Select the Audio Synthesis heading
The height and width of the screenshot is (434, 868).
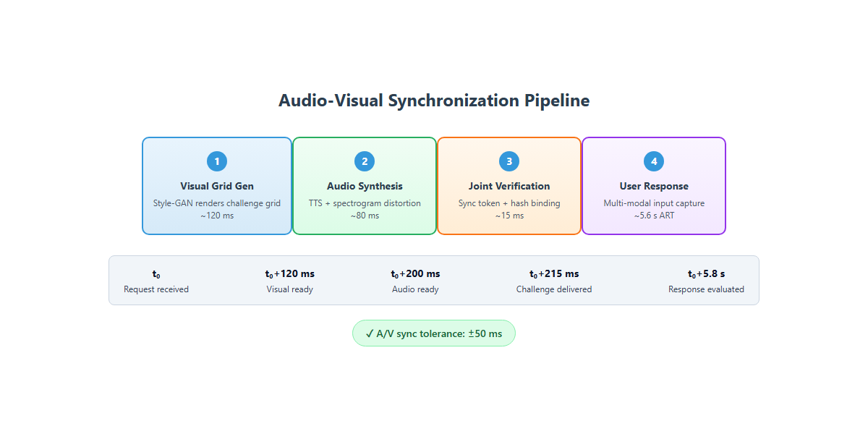(x=365, y=186)
